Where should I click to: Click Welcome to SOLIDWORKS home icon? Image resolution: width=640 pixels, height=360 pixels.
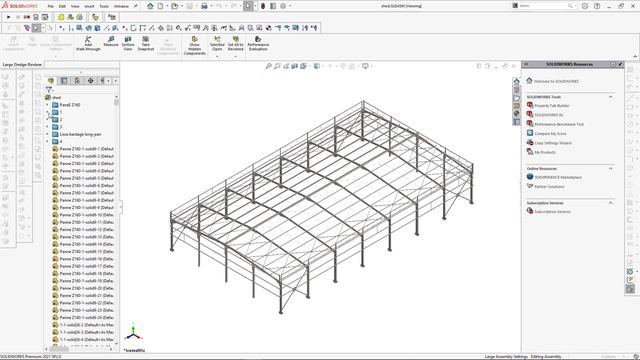click(529, 81)
